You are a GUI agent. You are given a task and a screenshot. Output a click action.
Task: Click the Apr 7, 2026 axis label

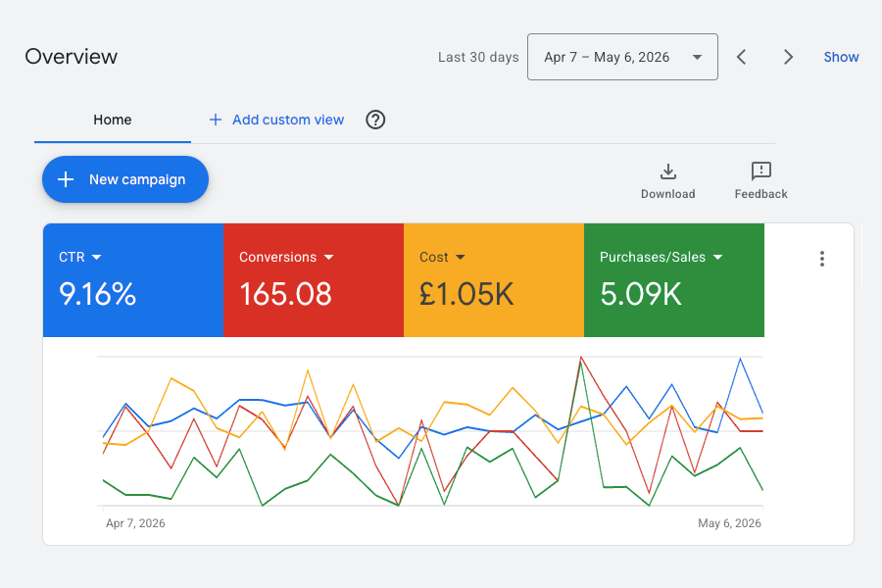pyautogui.click(x=135, y=523)
